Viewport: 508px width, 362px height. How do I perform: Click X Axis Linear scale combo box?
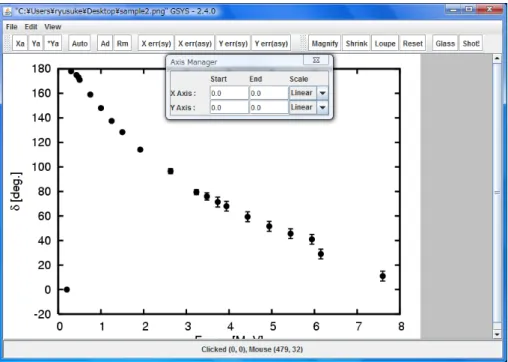click(x=308, y=93)
